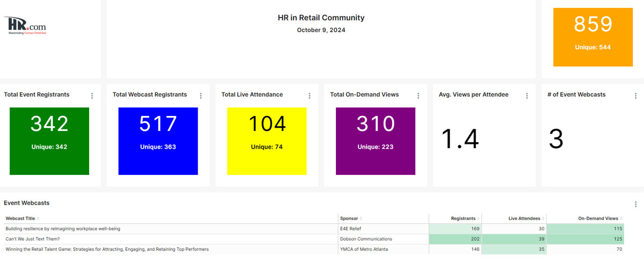Click the # of Event Webcasts heading
The width and height of the screenshot is (644, 263).
576,94
